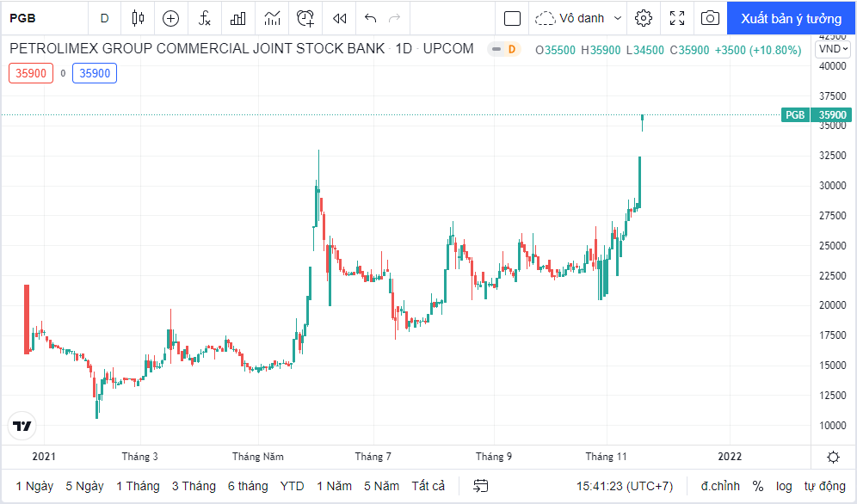857x504 pixels.
Task: Toggle the 'tự động' auto scale
Action: pos(824,486)
